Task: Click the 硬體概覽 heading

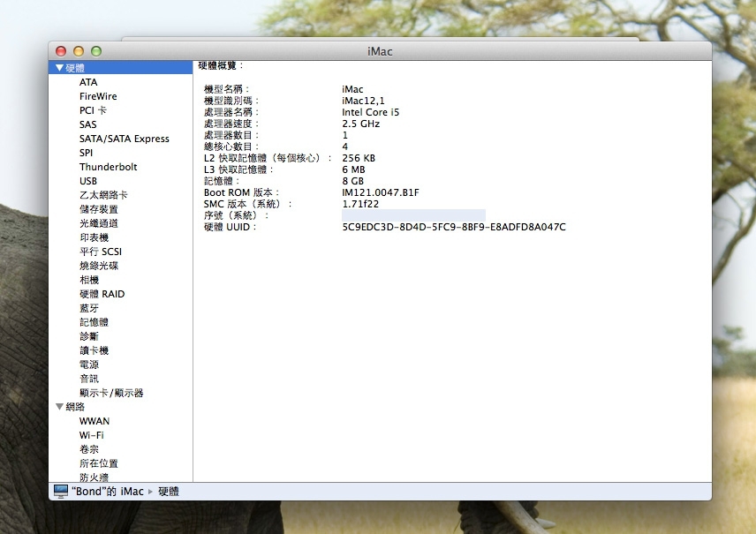Action: (222, 65)
